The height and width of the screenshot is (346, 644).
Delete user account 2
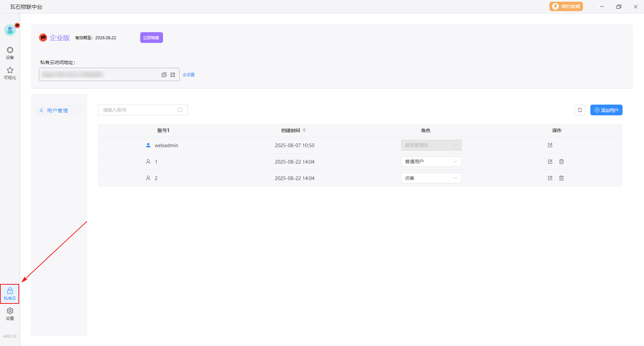tap(561, 178)
